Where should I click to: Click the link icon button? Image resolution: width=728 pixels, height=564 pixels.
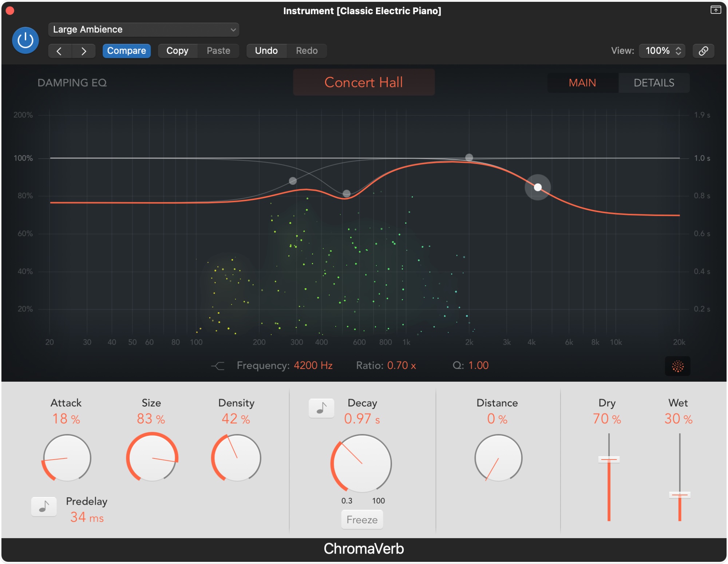[703, 51]
